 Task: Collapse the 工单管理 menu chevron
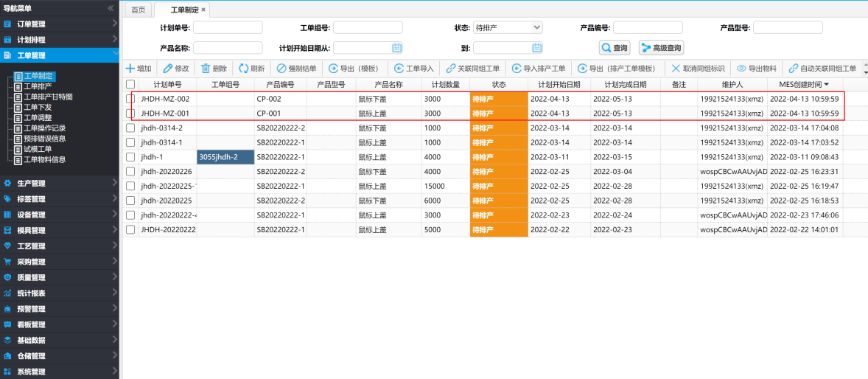(x=114, y=53)
